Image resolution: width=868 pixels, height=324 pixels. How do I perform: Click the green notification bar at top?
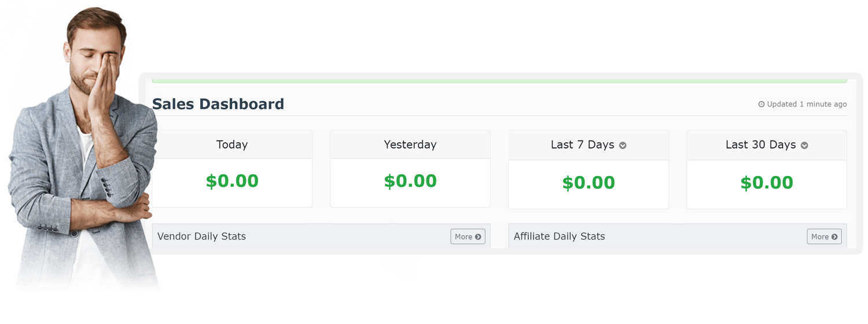tap(499, 80)
